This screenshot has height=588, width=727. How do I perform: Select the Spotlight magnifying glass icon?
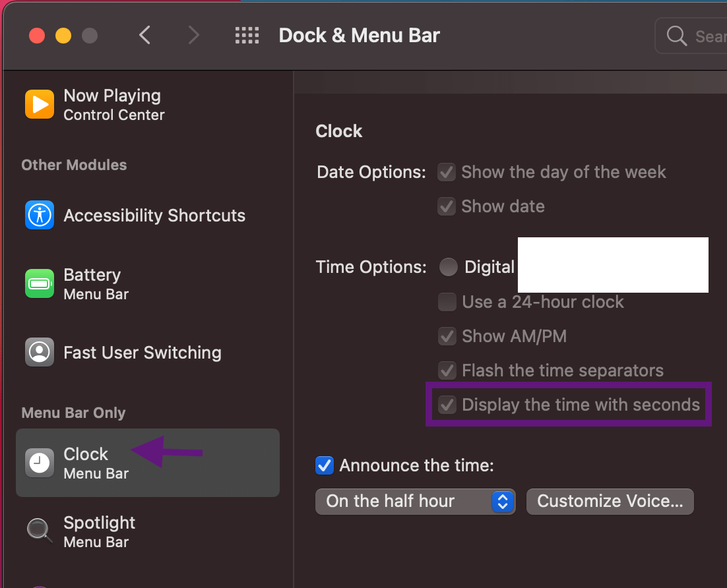39,531
